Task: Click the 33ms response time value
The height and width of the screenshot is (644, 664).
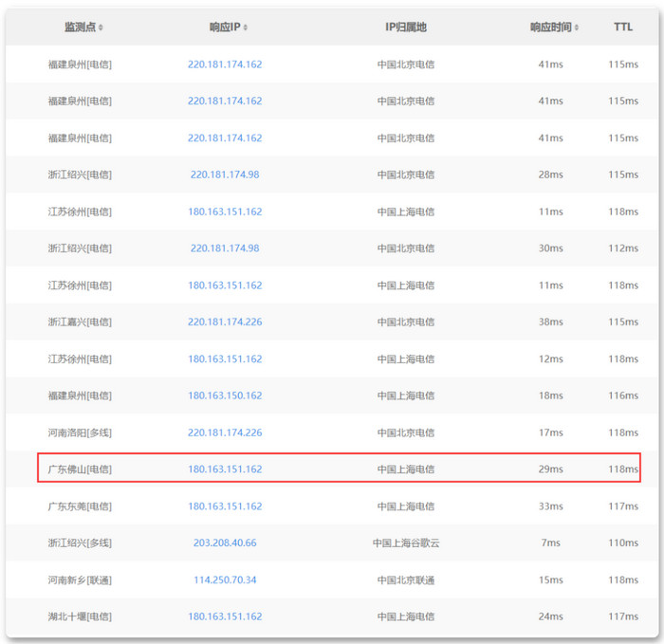Action: pyautogui.click(x=550, y=506)
